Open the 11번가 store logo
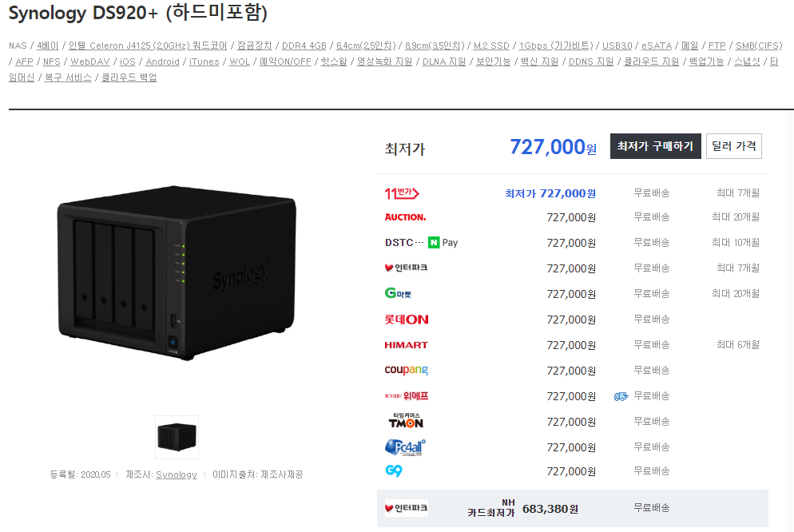The width and height of the screenshot is (794, 532). click(x=402, y=193)
